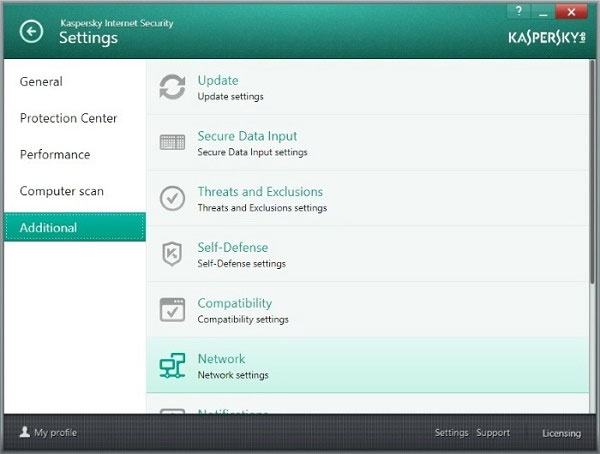Click 'Threats and Exclusions settings' description
The image size is (600, 454).
[262, 208]
